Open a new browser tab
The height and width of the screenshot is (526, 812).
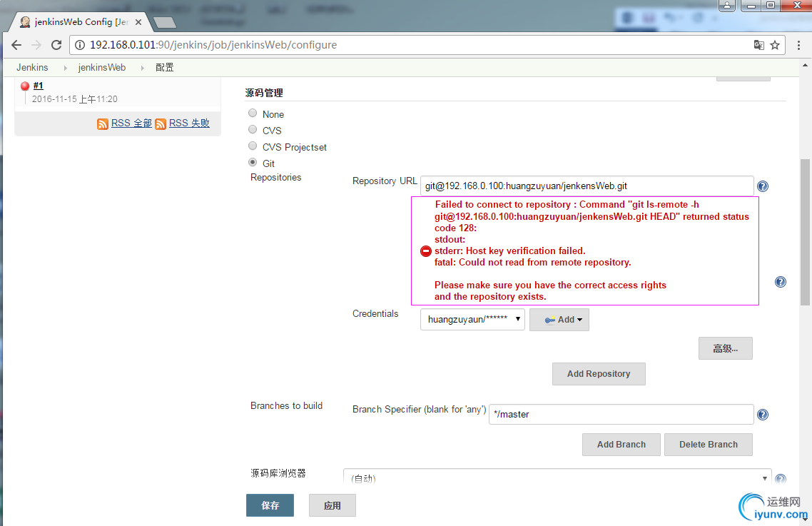pyautogui.click(x=166, y=22)
